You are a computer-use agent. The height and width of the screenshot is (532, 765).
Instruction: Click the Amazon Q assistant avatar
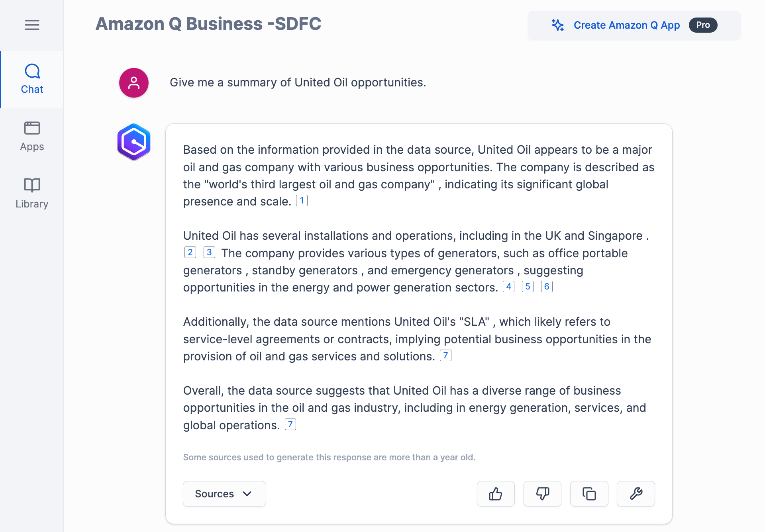[133, 142]
